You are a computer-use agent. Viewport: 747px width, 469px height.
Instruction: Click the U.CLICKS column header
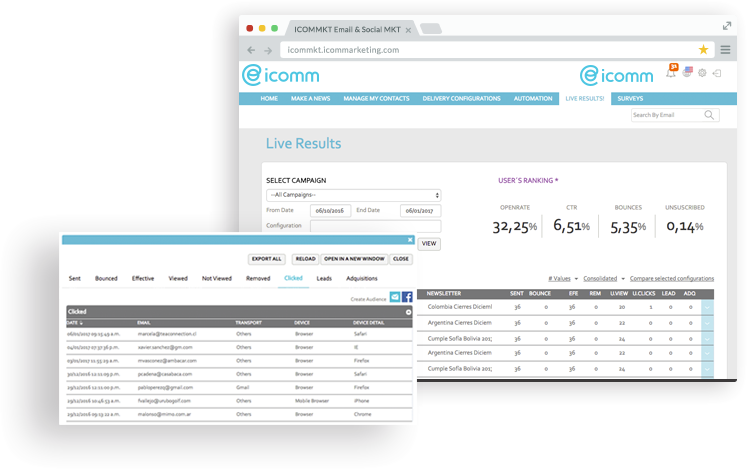coord(644,294)
